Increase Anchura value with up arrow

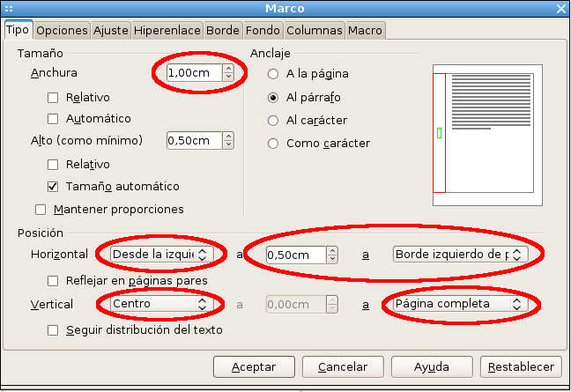[228, 69]
